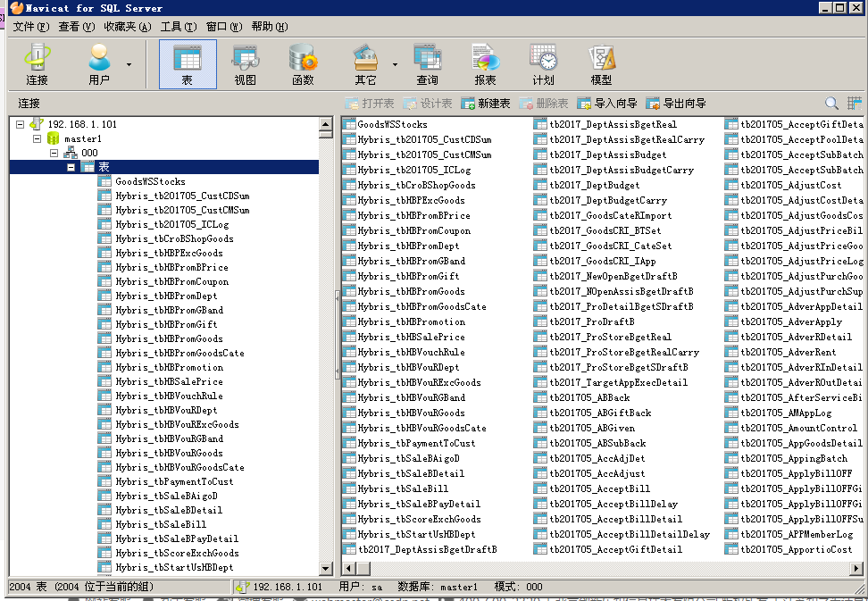868x601 pixels.
Task: Collapse the 000 schema node
Action: [x=54, y=153]
